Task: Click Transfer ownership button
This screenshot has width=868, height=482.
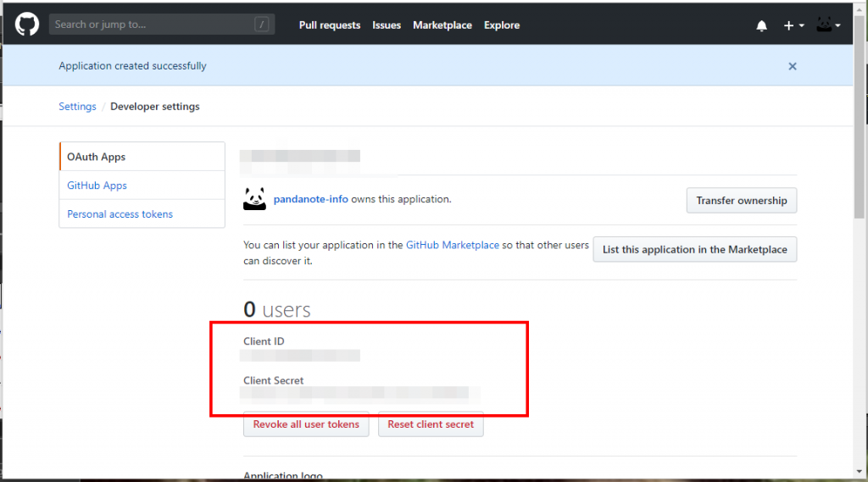Action: point(741,200)
